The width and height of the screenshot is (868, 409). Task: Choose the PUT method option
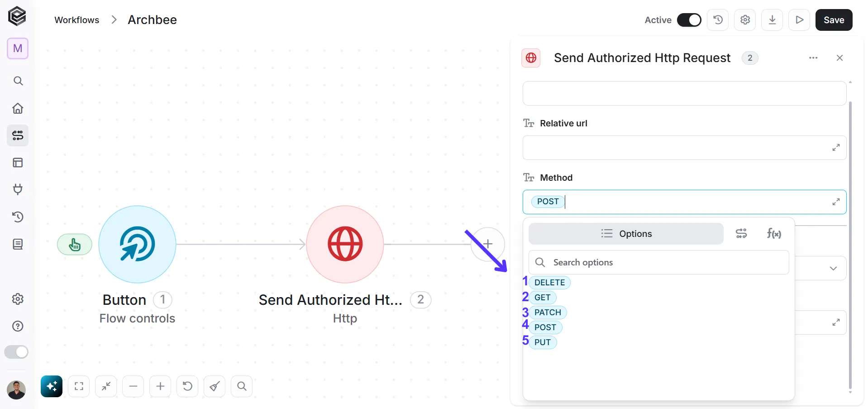click(542, 342)
